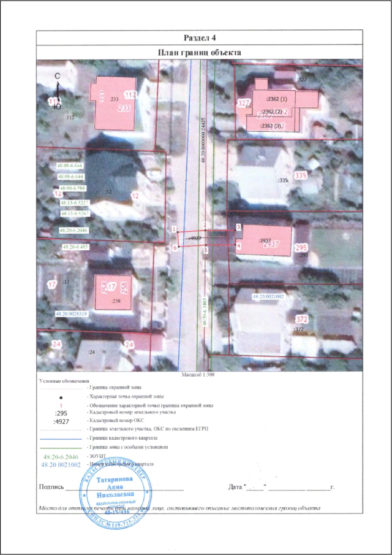Select the "Раздел 4" header
Screen dimensions: 392x555
[196, 37]
